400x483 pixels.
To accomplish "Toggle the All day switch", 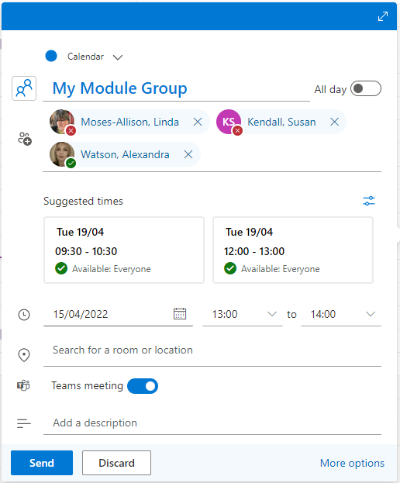I will 366,89.
